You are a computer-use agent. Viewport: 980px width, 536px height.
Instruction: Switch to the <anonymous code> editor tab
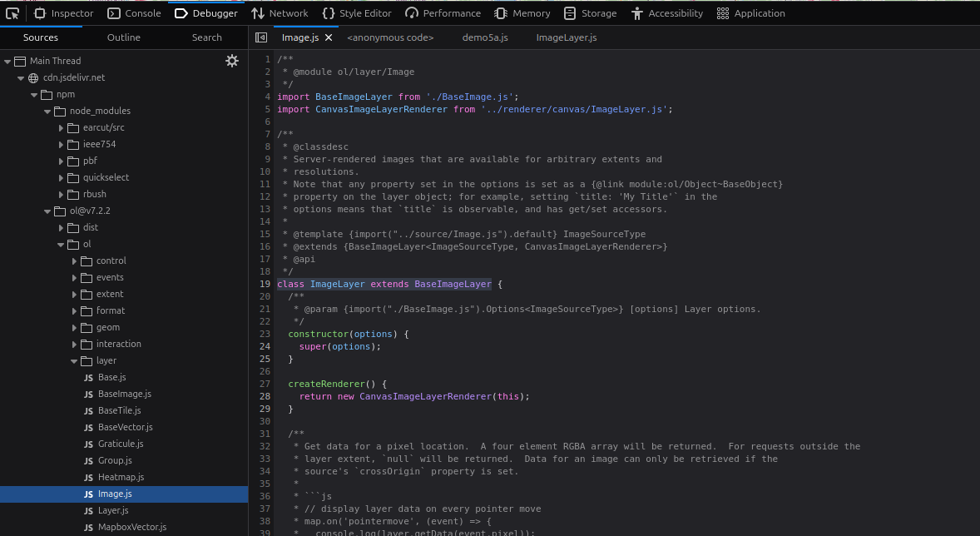pyautogui.click(x=390, y=37)
